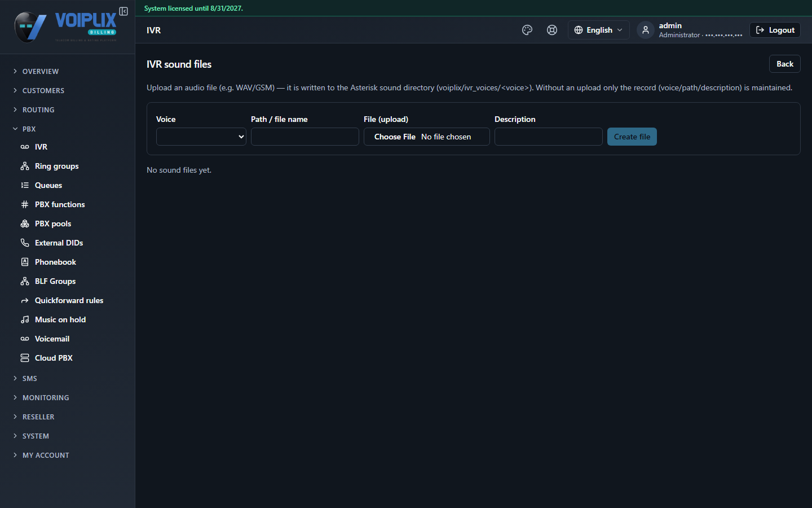Image resolution: width=812 pixels, height=508 pixels.
Task: Click the Cloud PBX server icon
Action: 25,358
